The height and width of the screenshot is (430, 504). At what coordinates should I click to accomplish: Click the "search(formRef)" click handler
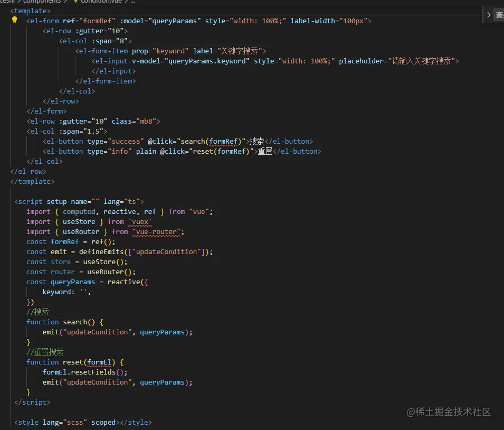tap(211, 141)
